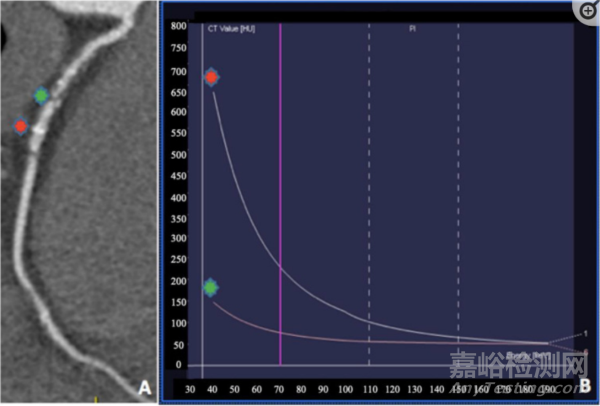The height and width of the screenshot is (406, 600).
Task: Click the dashed vertical line at 150
Action: pos(458,200)
